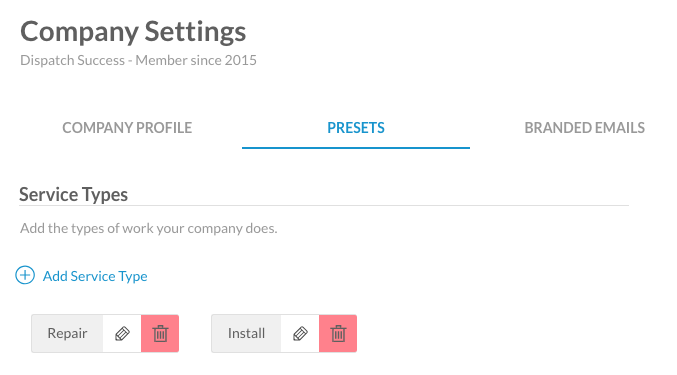Viewport: 677px width, 375px height.
Task: Click the Add Service Type link text
Action: (x=95, y=276)
